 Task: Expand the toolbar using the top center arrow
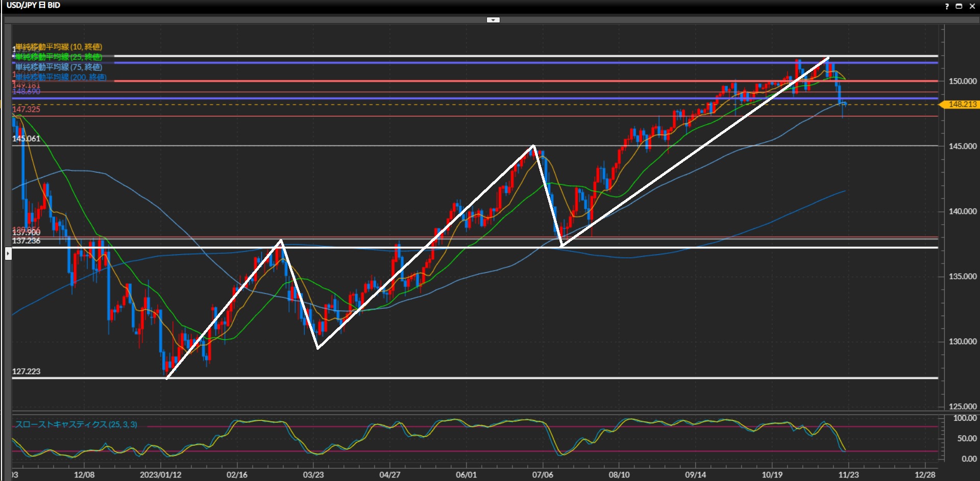click(x=493, y=20)
